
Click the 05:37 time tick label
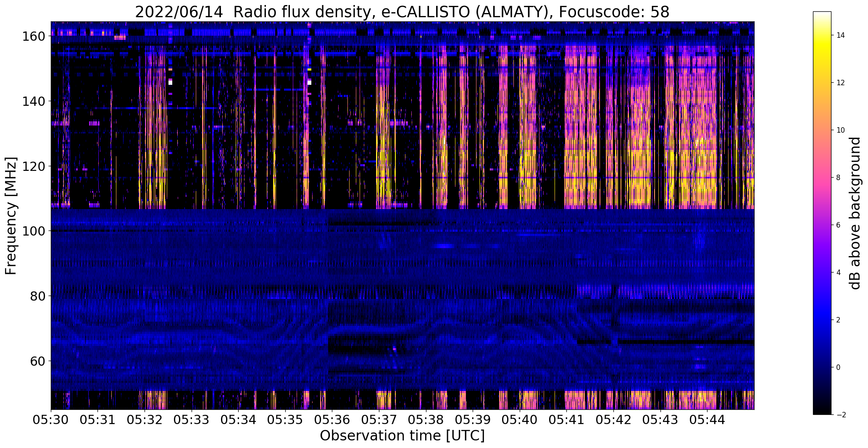click(x=379, y=419)
